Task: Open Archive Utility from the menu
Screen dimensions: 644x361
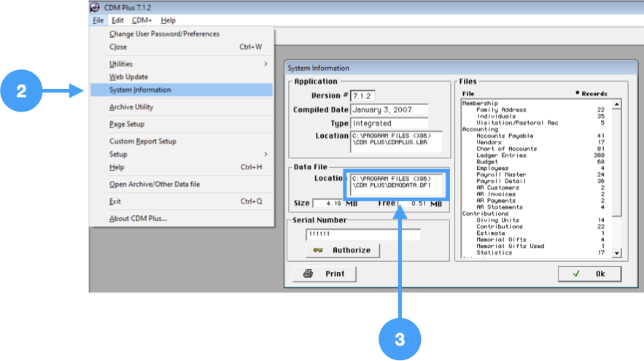Action: pyautogui.click(x=131, y=107)
